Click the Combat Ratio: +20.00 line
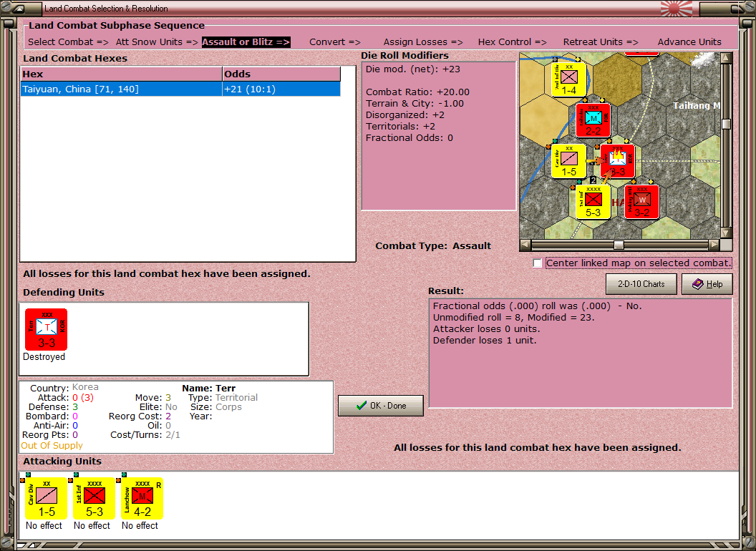The width and height of the screenshot is (756, 551). click(x=417, y=92)
